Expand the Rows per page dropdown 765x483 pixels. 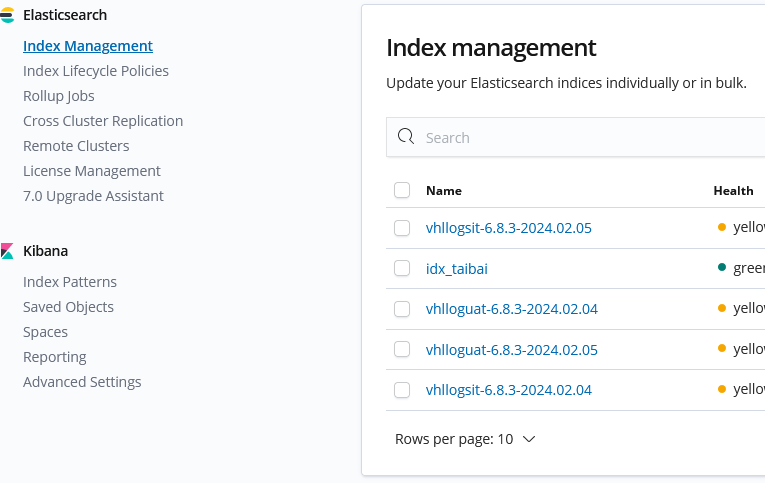click(465, 439)
